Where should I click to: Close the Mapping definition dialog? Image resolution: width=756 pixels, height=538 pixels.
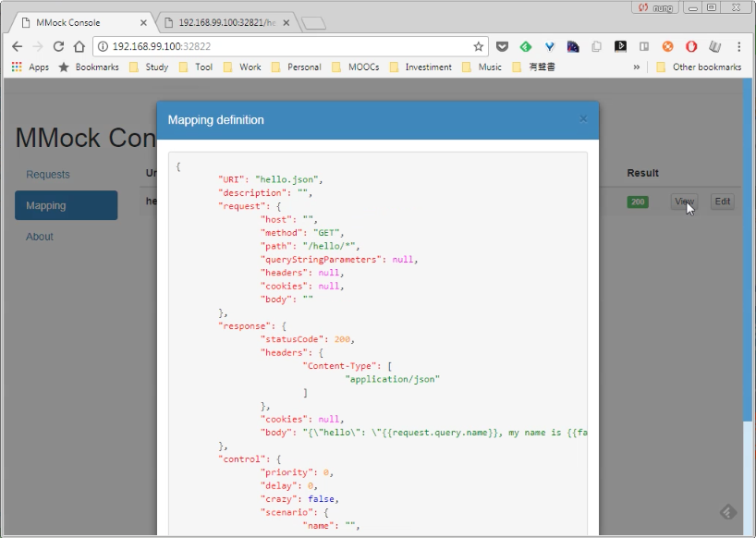[x=583, y=119]
